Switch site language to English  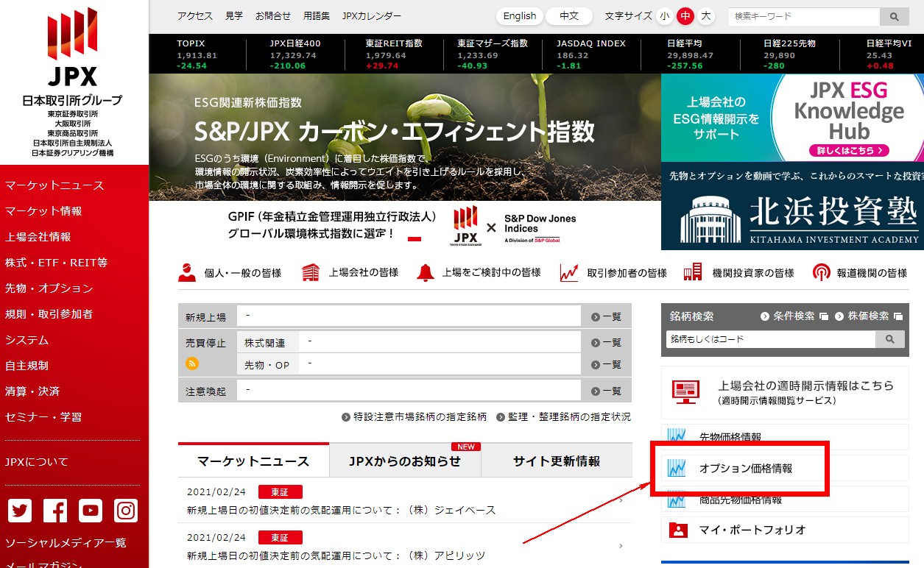pyautogui.click(x=520, y=16)
